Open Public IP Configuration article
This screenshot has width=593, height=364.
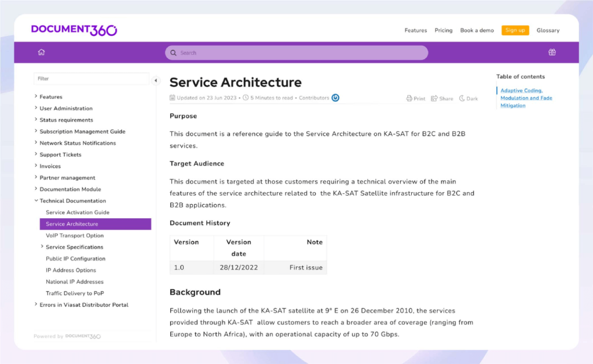(x=76, y=259)
